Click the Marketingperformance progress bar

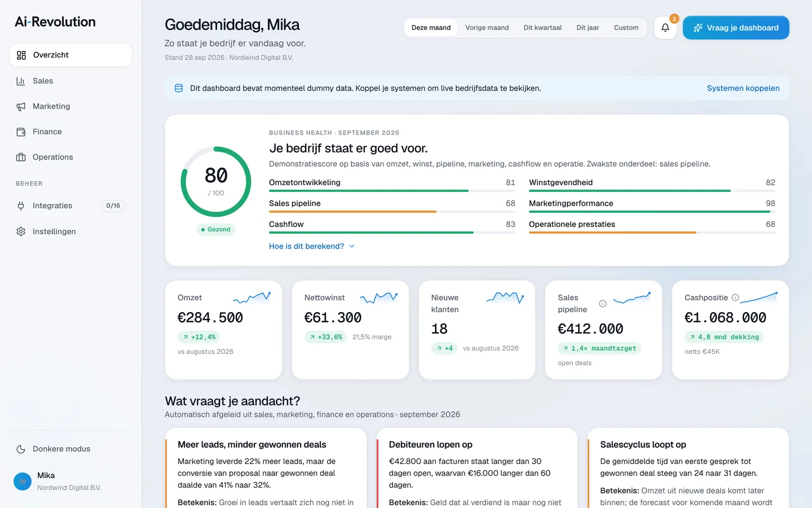coord(652,212)
